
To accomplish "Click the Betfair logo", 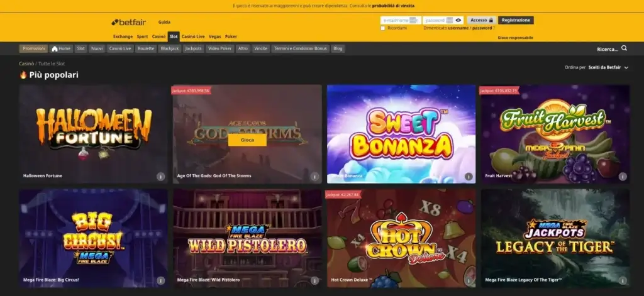I will 129,22.
